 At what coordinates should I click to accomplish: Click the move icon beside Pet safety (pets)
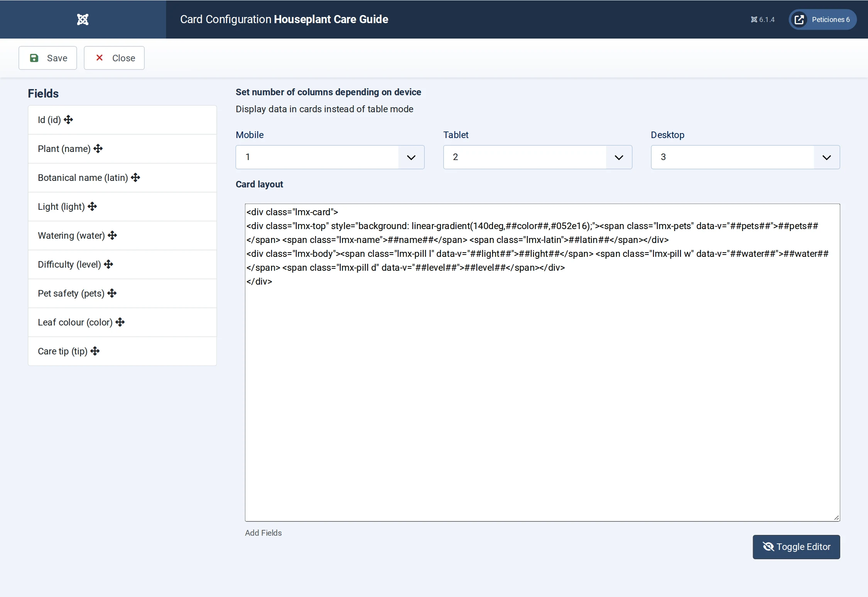(x=112, y=293)
